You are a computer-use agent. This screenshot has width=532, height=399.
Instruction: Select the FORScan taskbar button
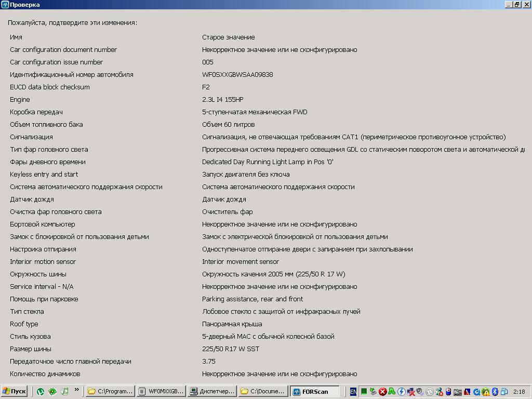pos(314,391)
